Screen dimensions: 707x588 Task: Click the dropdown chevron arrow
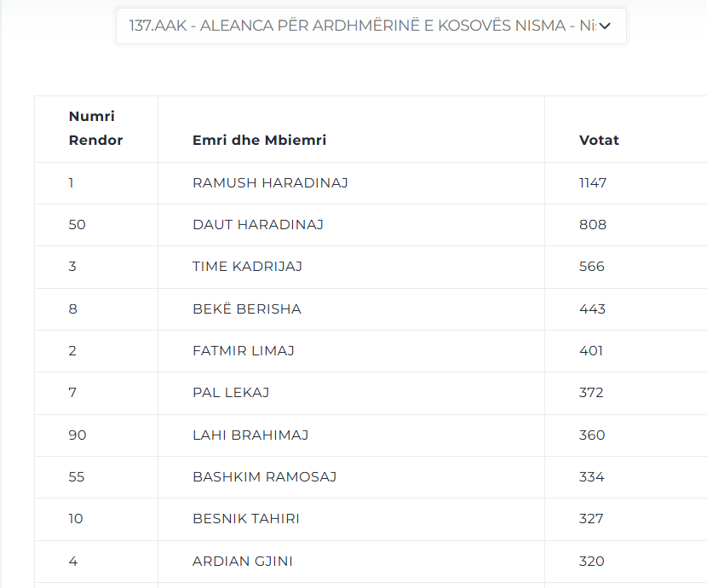(x=605, y=26)
